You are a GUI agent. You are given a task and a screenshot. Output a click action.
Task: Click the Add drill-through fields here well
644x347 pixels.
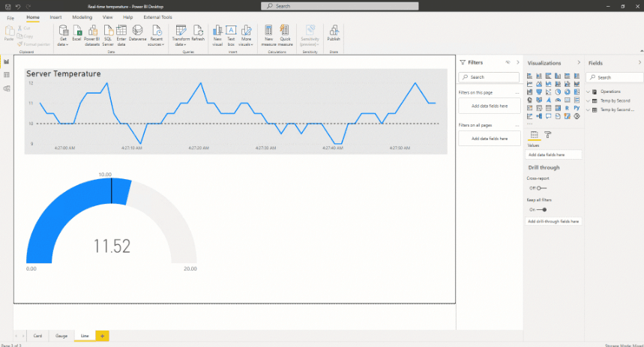[553, 221]
